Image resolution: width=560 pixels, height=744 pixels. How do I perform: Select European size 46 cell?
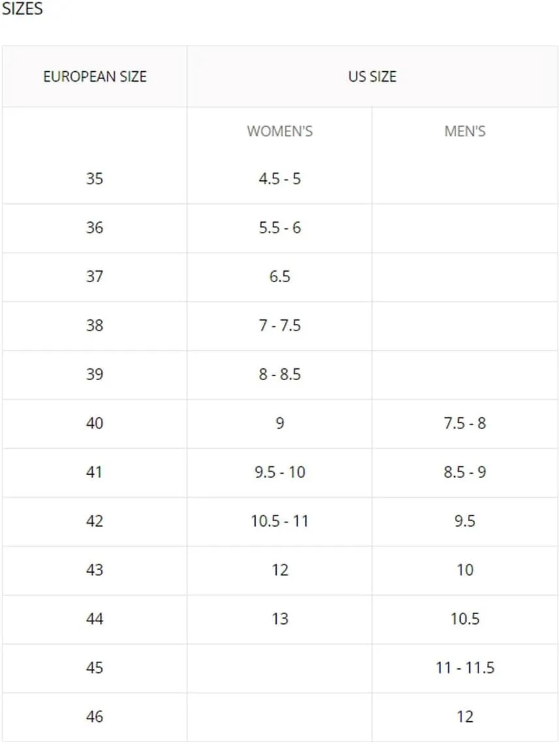click(95, 717)
